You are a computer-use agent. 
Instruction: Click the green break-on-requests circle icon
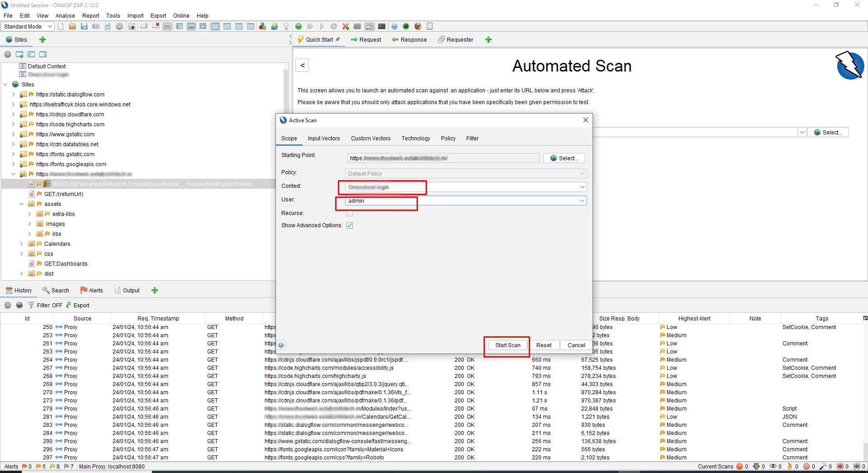299,26
